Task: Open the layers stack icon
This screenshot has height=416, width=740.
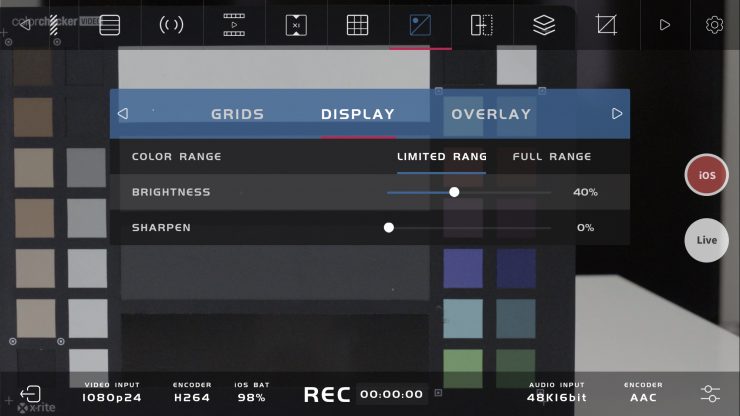Action: click(544, 25)
